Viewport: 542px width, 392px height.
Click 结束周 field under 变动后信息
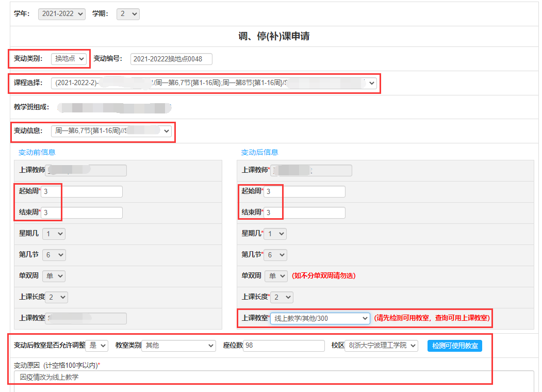305,213
